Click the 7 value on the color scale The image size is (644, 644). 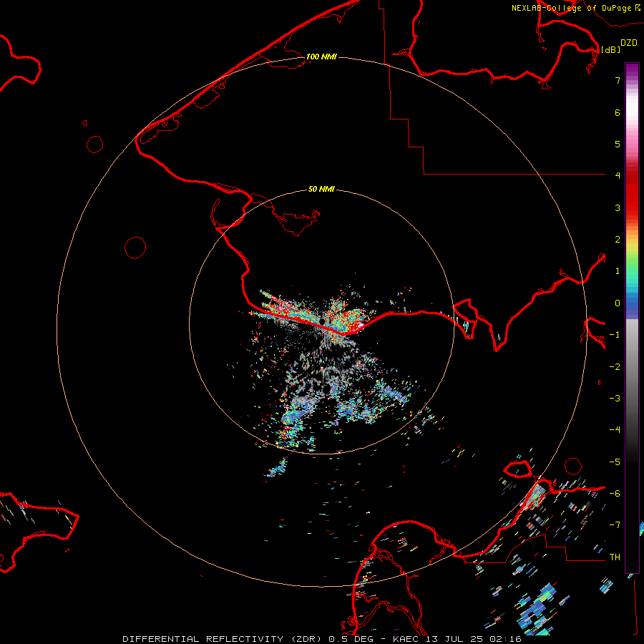pyautogui.click(x=618, y=80)
